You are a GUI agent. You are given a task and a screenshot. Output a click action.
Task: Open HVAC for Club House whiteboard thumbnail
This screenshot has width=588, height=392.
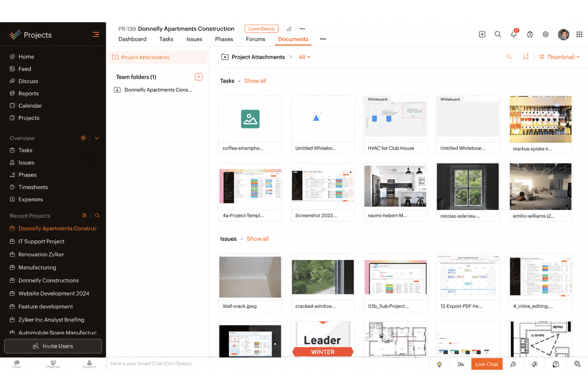click(x=395, y=125)
